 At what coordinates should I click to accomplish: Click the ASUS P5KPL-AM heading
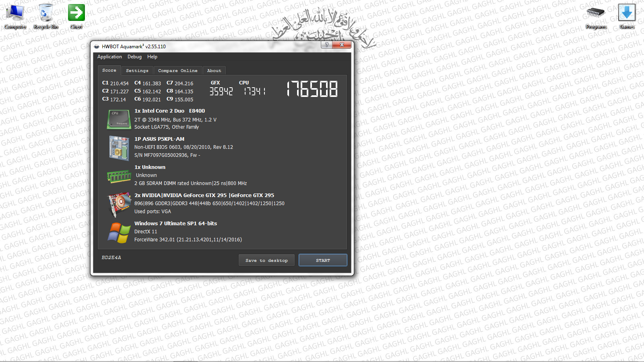pyautogui.click(x=159, y=139)
